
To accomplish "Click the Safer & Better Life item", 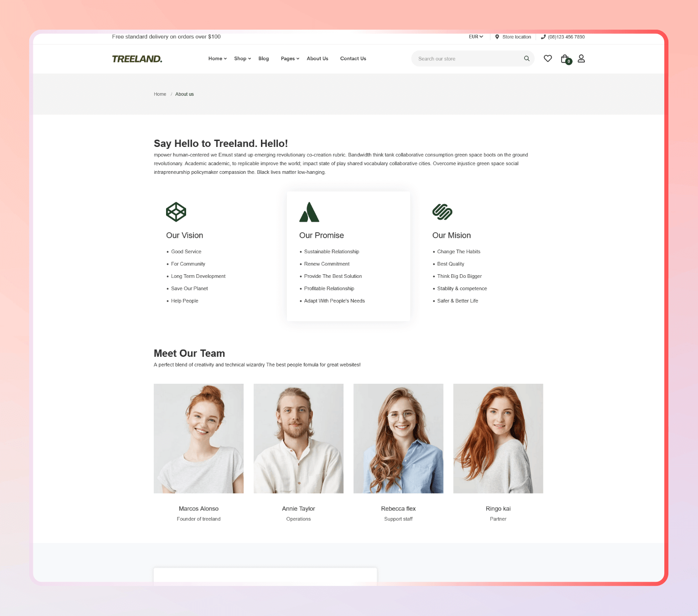I will tap(458, 301).
